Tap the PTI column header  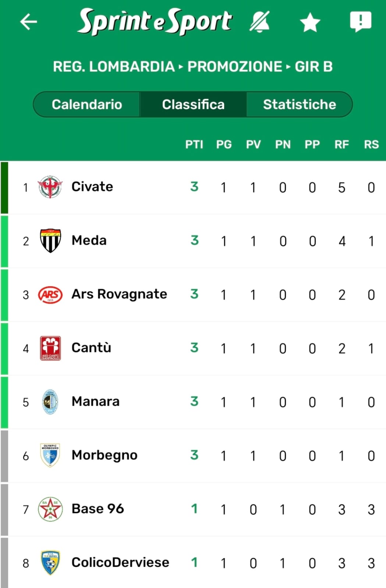[x=194, y=144]
